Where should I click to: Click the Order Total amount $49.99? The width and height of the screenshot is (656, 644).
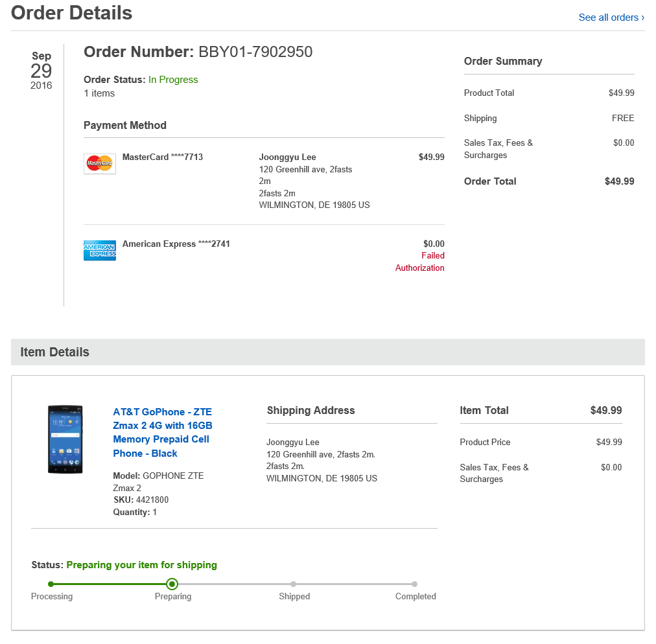[x=619, y=181]
